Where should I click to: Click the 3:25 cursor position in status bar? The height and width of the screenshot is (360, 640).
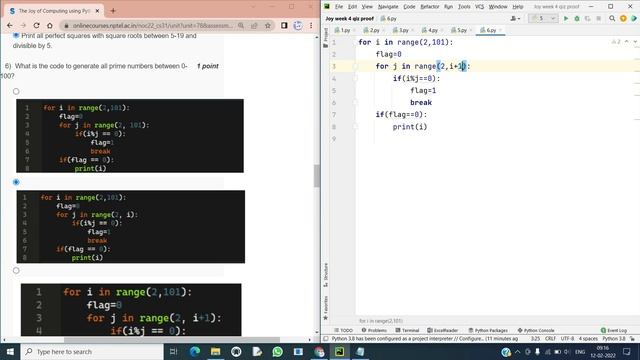536,339
